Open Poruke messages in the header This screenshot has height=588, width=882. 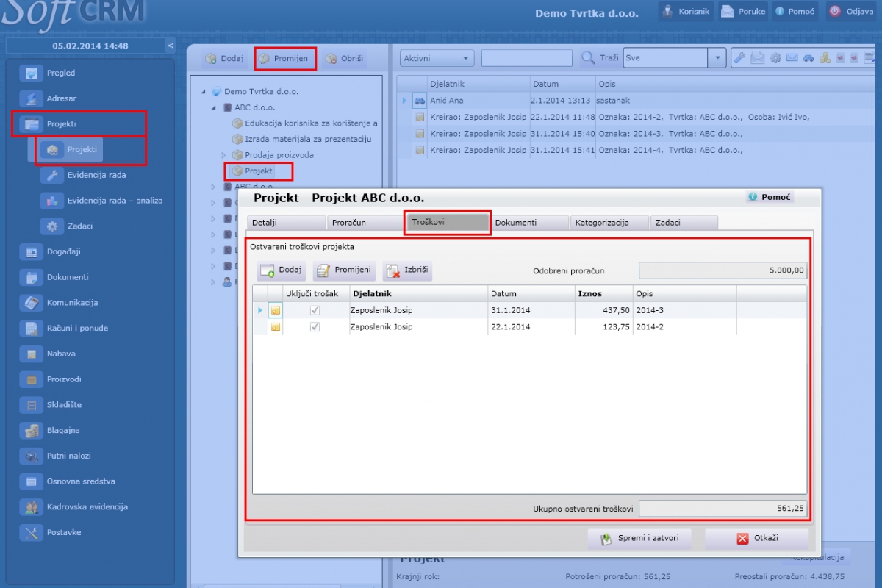click(743, 12)
